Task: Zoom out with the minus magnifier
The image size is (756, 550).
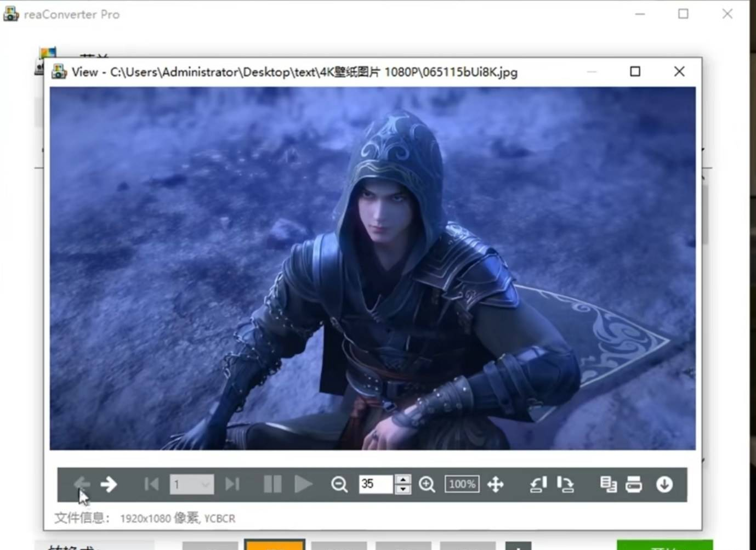Action: [339, 485]
